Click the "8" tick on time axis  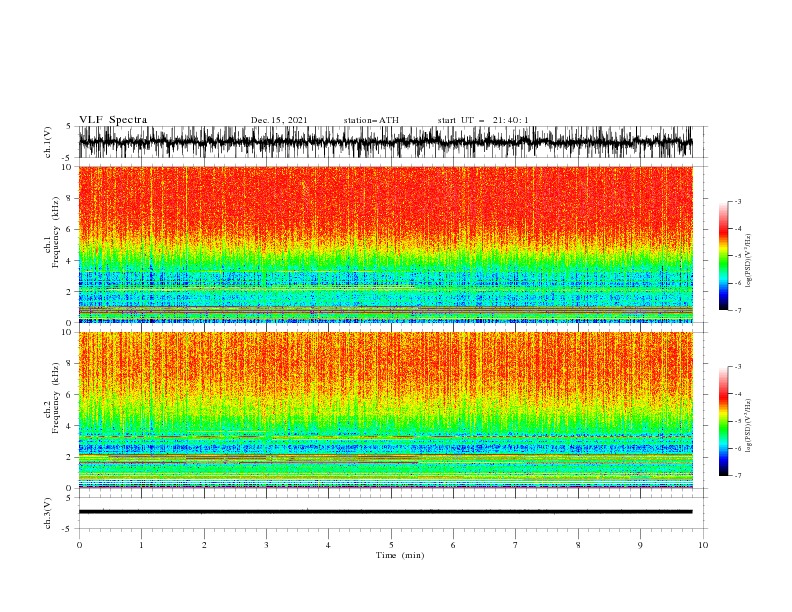point(578,545)
